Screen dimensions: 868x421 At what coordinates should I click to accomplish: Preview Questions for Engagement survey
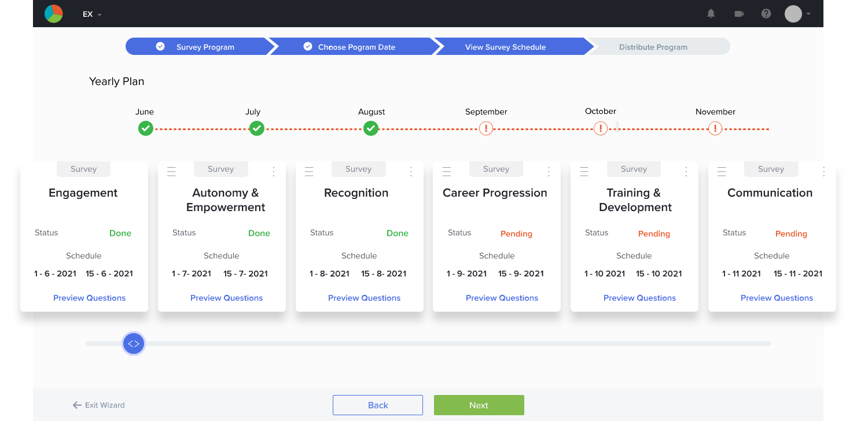89,298
